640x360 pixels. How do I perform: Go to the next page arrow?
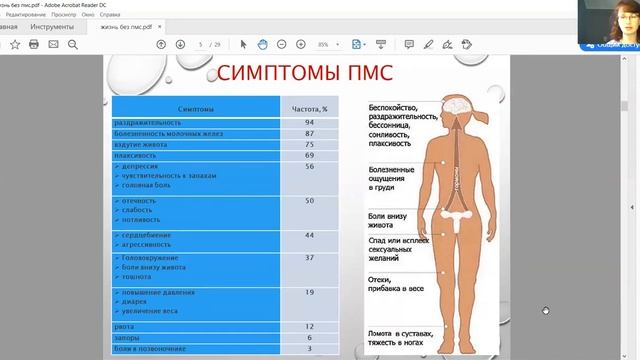coord(180,44)
